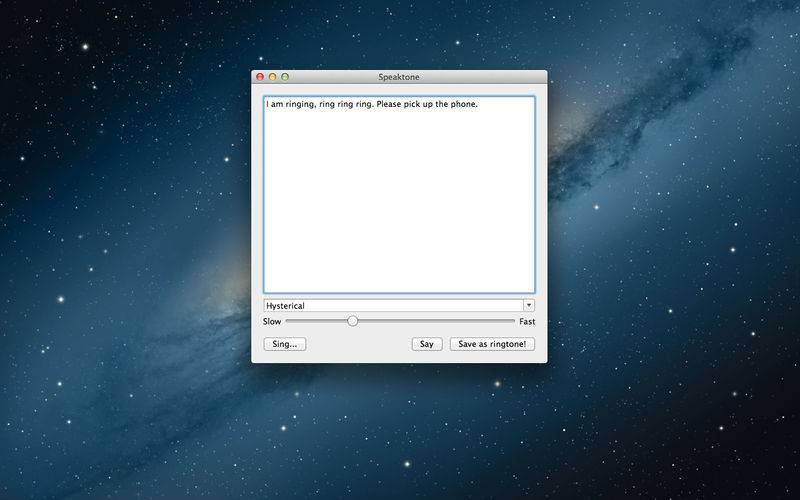Click the Slow label
Screen dimensions: 800x500
coord(272,322)
